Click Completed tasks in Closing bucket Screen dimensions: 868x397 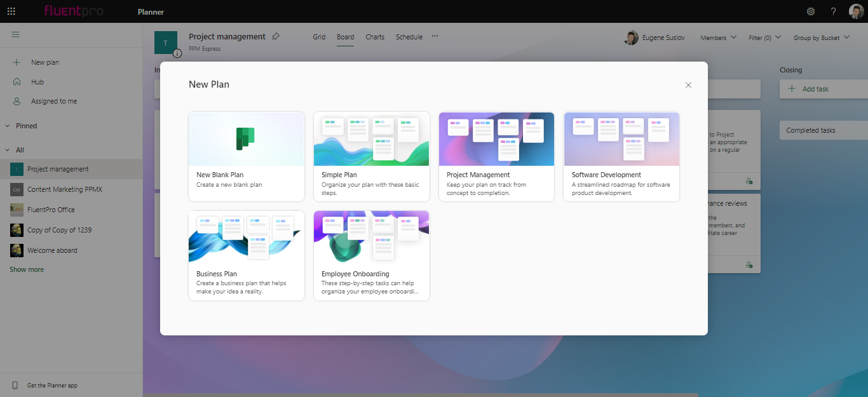tap(824, 130)
